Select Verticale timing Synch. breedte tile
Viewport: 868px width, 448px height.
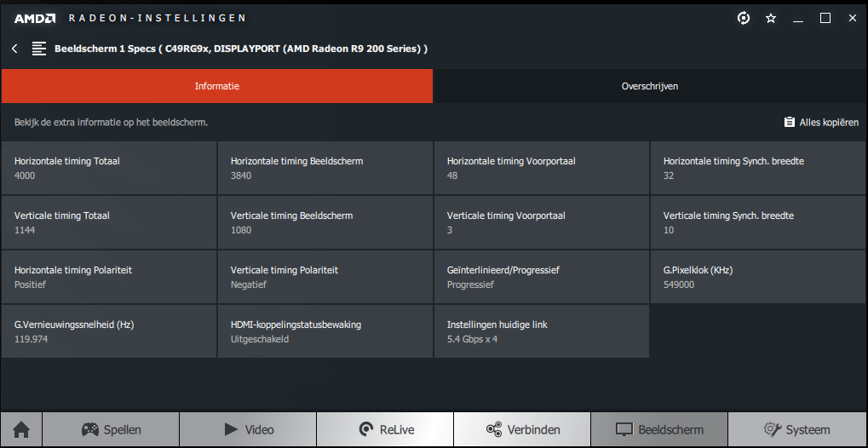tap(758, 222)
